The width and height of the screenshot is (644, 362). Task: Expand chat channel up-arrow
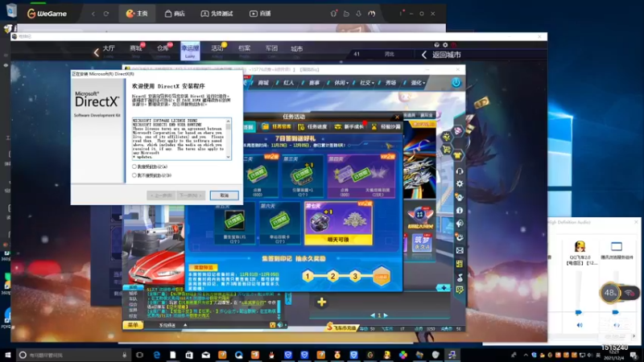tap(185, 325)
